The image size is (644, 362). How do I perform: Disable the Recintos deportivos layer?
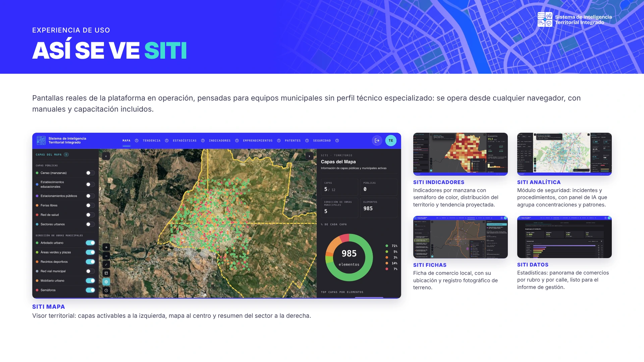pos(90,262)
